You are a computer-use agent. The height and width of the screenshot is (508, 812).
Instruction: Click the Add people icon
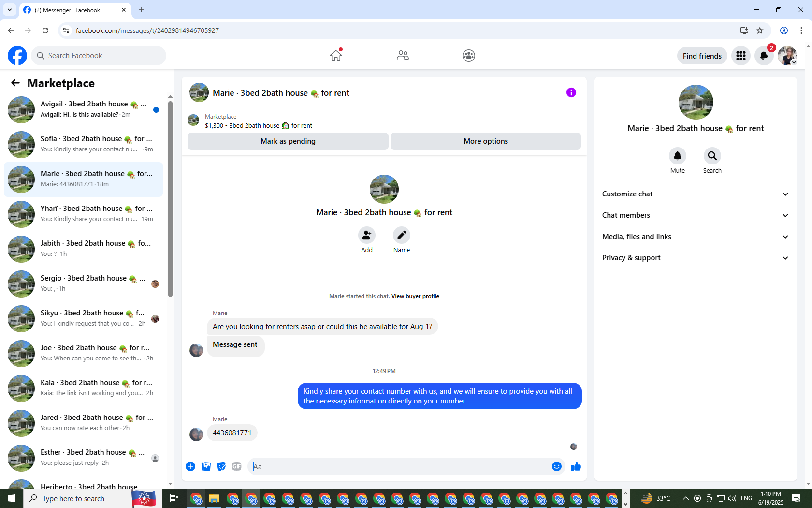tap(367, 235)
